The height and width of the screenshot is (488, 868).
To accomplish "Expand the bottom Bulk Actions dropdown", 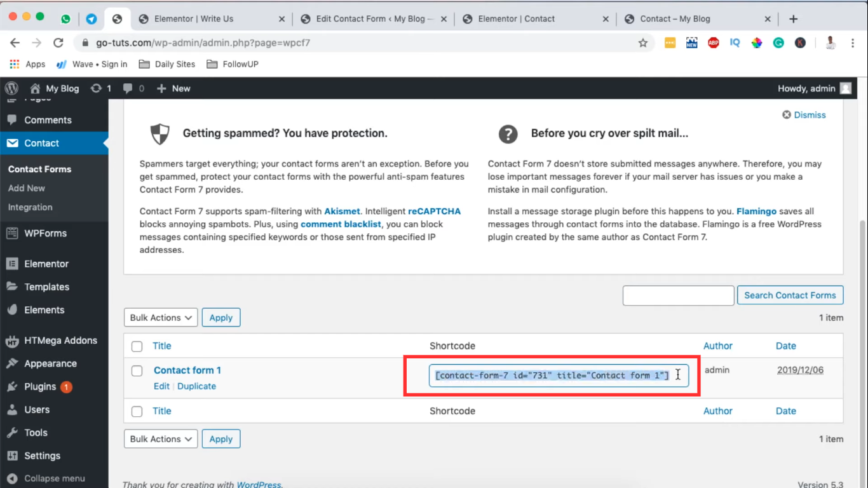I will coord(161,439).
